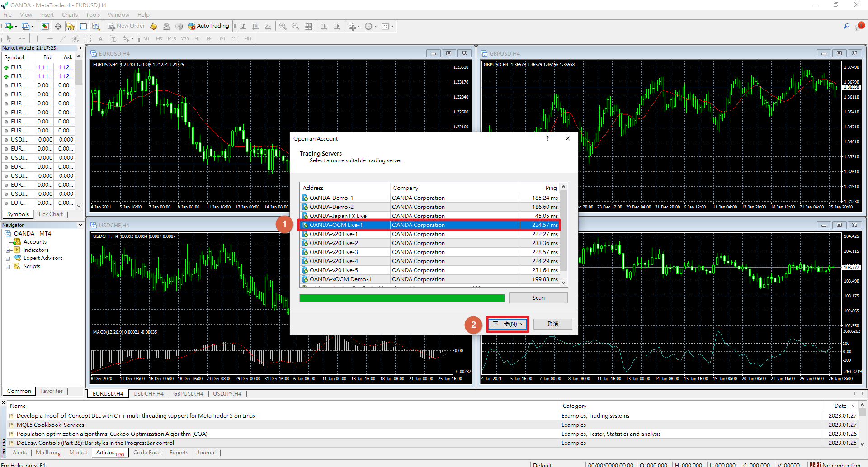868x467 pixels.
Task: Toggle the Terminal panel icon
Action: tap(83, 26)
